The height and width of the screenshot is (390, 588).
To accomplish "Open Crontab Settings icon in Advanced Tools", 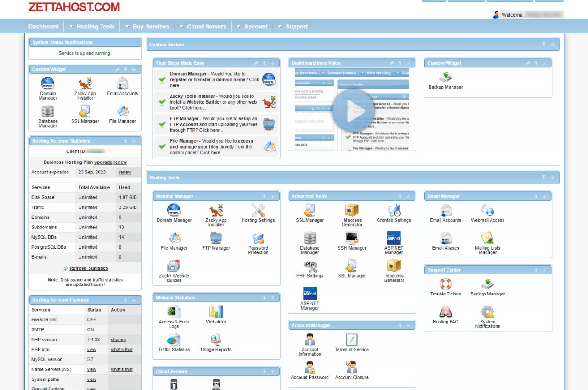I will tap(394, 213).
